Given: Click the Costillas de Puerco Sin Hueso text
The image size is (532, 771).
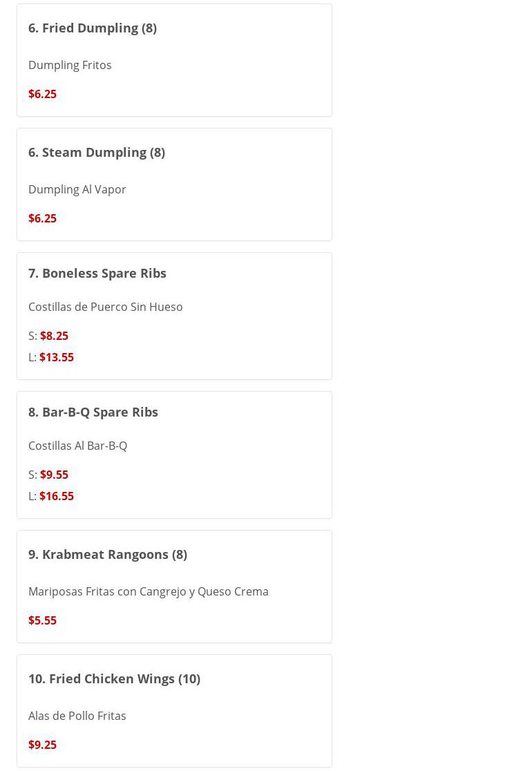Looking at the screenshot, I should tap(106, 307).
